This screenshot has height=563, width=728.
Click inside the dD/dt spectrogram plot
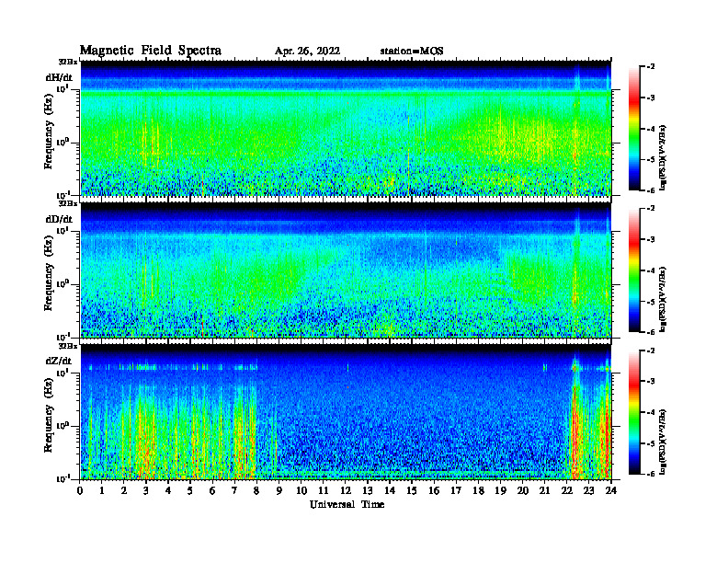pyautogui.click(x=346, y=270)
